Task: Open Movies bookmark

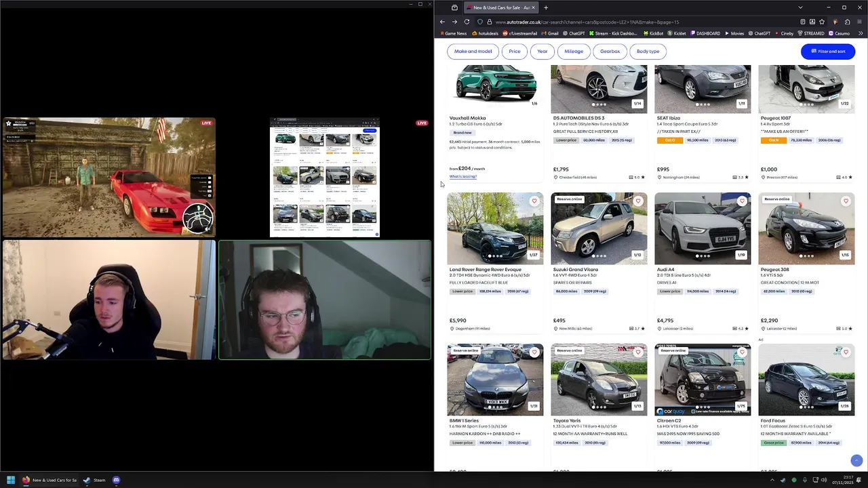Action: pos(734,33)
